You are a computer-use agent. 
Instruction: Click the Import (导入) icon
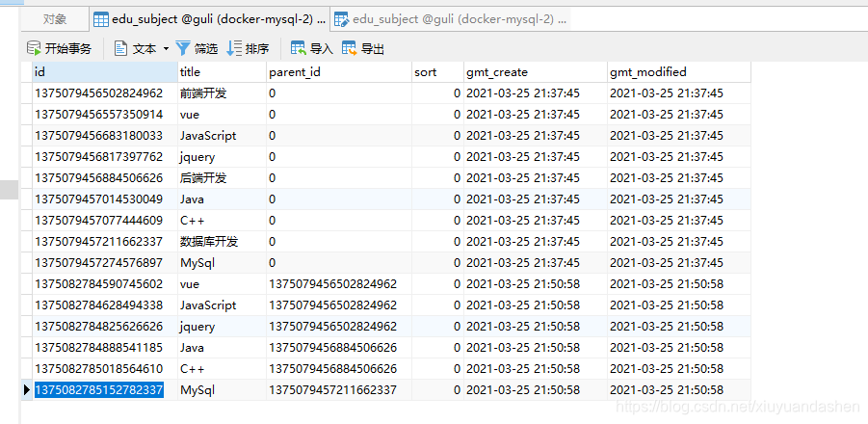click(299, 49)
